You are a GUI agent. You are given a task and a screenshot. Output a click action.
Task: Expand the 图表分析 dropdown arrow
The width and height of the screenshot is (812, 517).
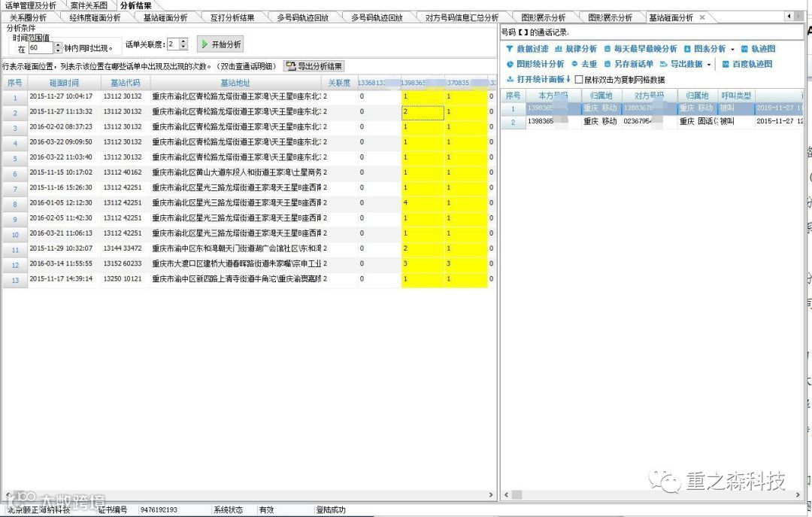733,49
